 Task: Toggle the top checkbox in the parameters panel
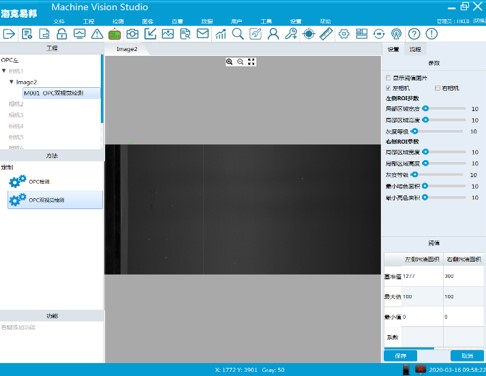tap(388, 78)
